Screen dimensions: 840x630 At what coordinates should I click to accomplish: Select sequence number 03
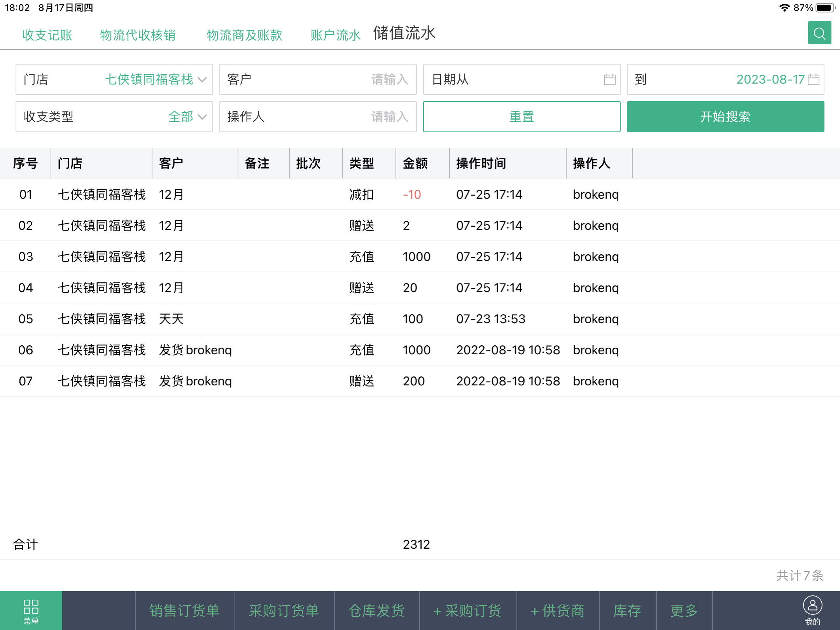26,257
